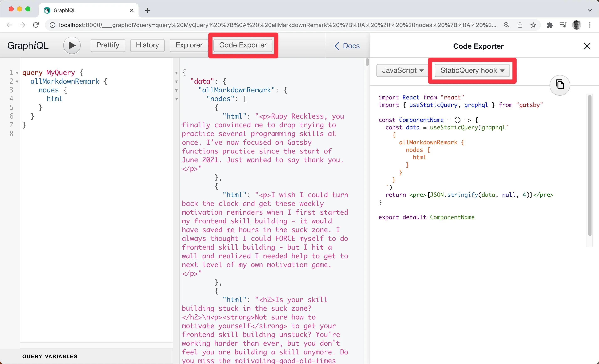
Task: Run the GraphQL query
Action: coord(72,45)
